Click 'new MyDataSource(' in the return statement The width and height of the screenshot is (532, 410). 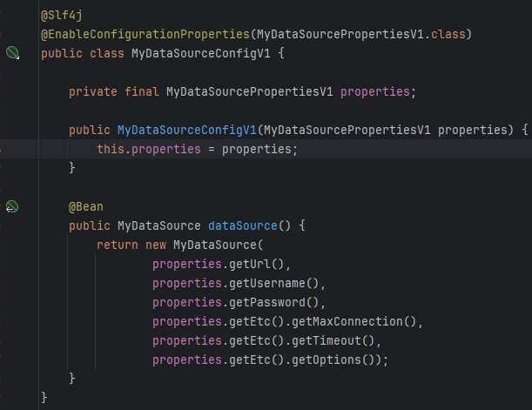(x=205, y=245)
